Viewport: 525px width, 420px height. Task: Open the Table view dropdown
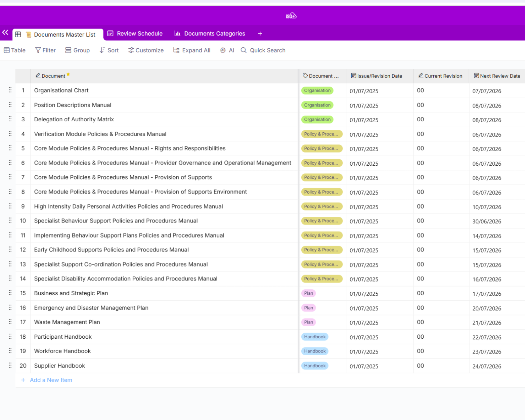pos(15,50)
